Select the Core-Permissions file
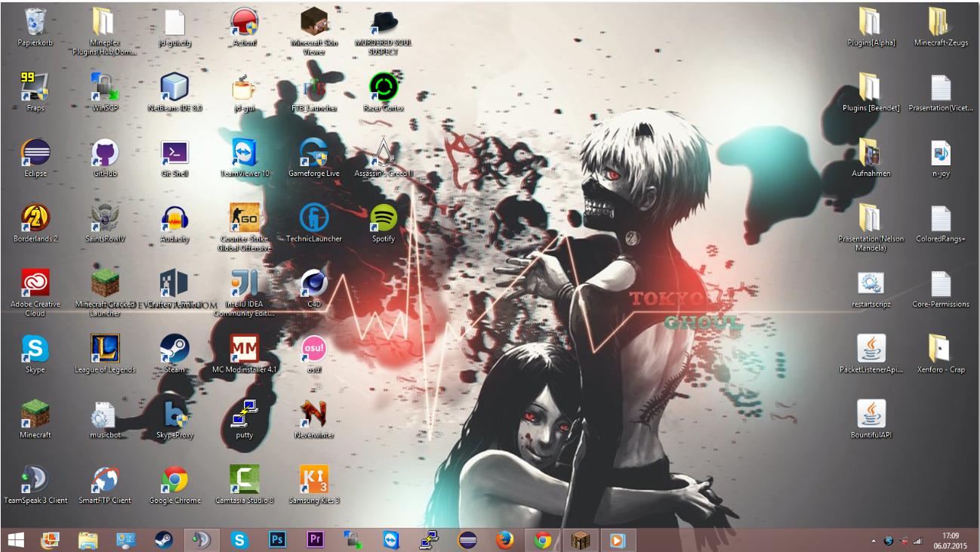The width and height of the screenshot is (980, 552). (x=941, y=289)
